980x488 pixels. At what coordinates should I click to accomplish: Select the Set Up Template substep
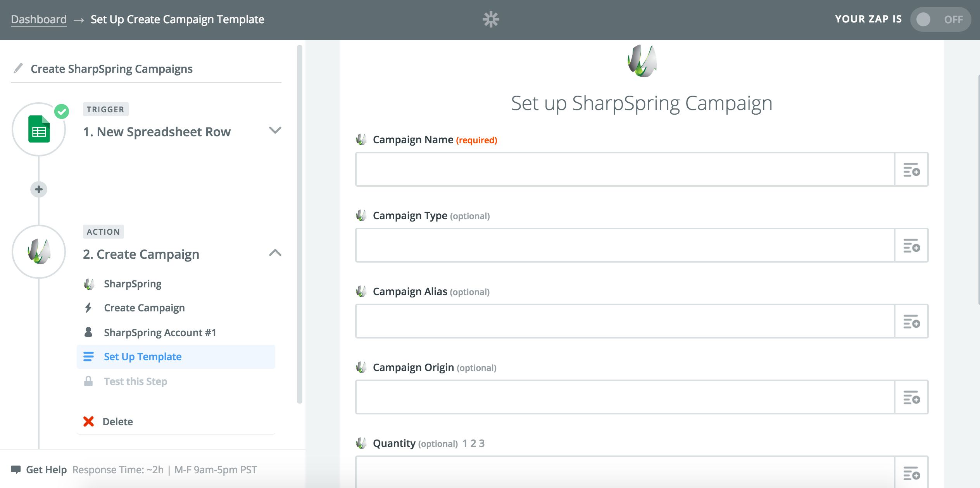pos(176,356)
